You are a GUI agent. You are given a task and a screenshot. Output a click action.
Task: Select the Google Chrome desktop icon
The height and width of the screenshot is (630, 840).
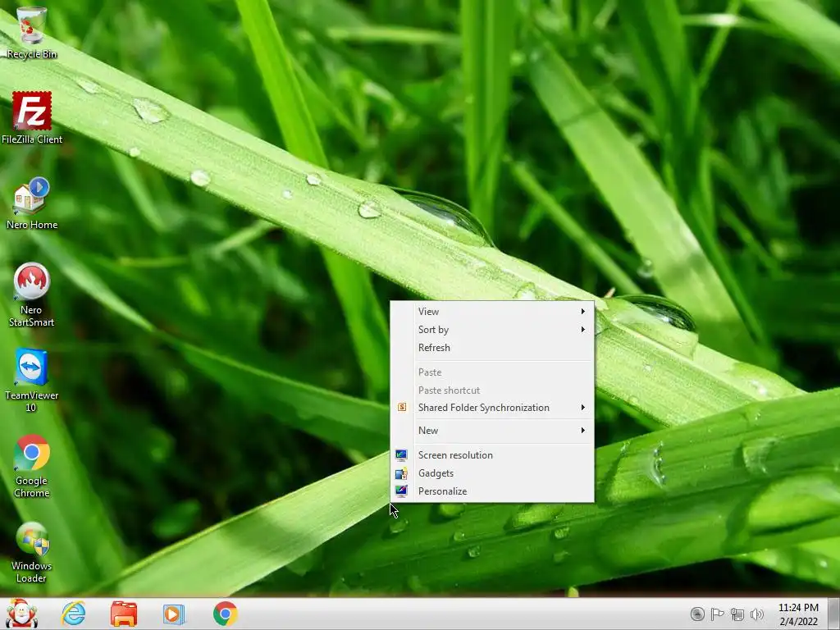(32, 466)
